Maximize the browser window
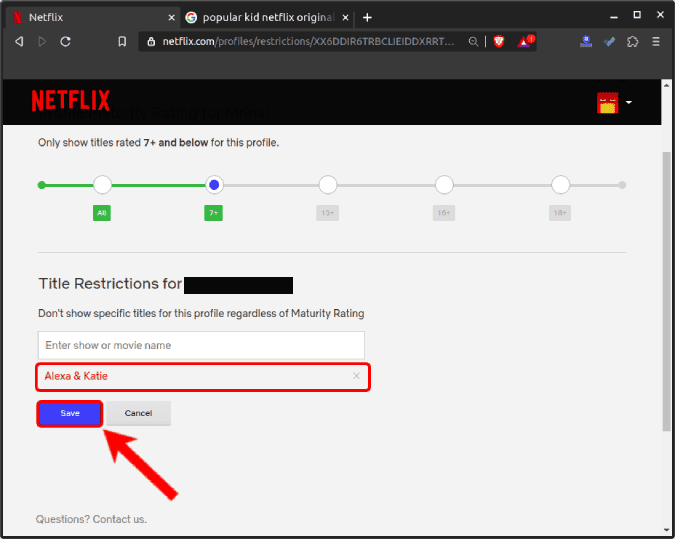The height and width of the screenshot is (539, 675). coord(637,15)
